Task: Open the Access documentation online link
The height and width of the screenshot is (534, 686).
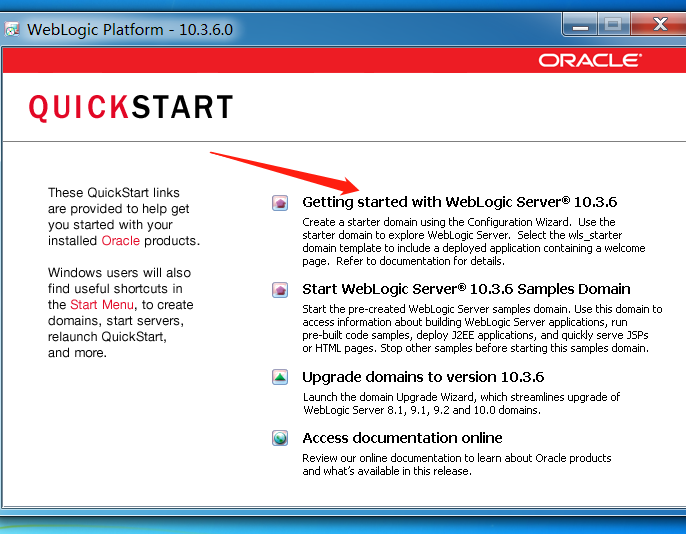Action: 402,438
